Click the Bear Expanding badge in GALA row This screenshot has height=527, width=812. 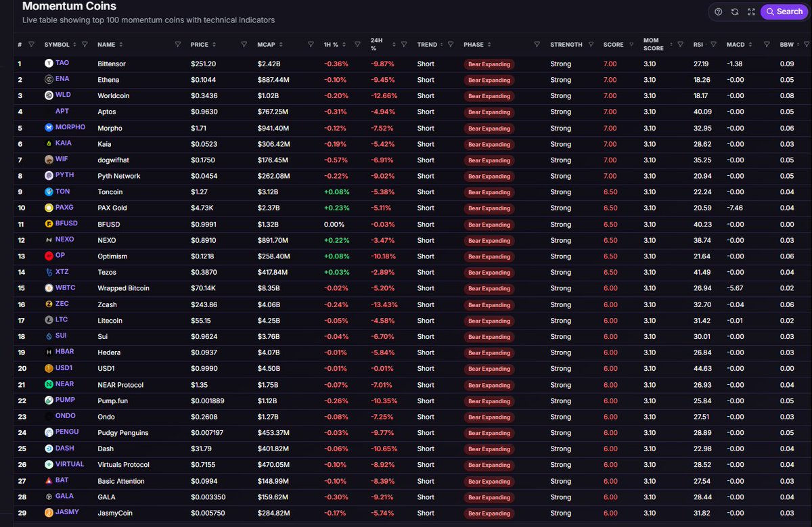(489, 497)
